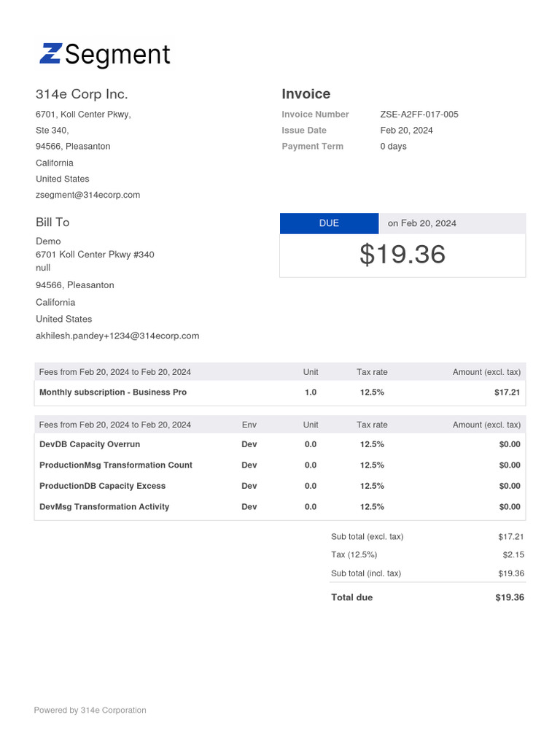560x747 pixels.
Task: Click the Bill To heading
Action: tap(52, 222)
